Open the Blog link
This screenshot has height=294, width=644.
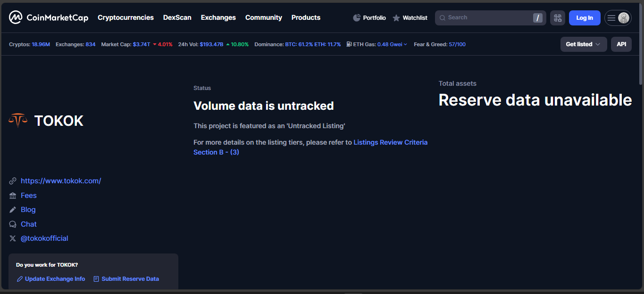click(x=28, y=210)
